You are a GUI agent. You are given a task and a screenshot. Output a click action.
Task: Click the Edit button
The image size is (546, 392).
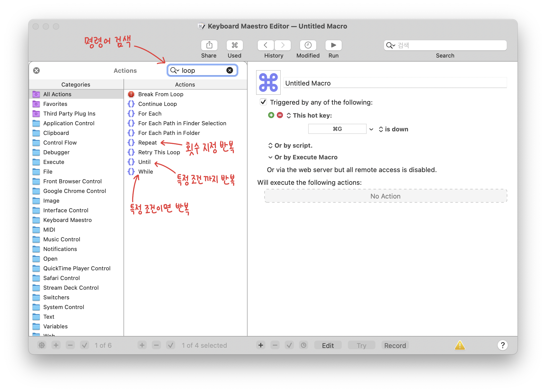(328, 345)
